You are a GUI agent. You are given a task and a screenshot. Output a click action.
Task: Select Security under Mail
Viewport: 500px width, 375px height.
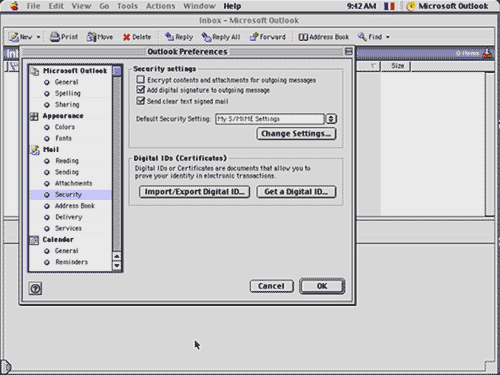coord(70,195)
